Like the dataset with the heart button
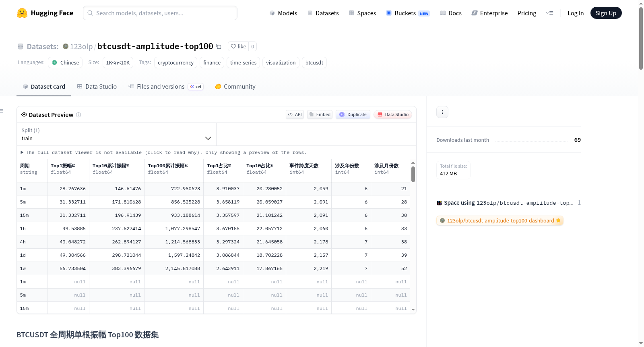Screen dimensions: 644x347 [x=238, y=46]
